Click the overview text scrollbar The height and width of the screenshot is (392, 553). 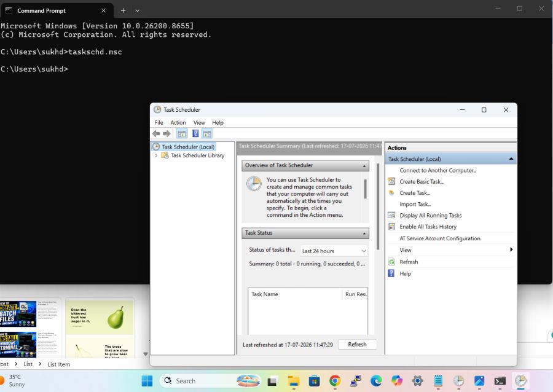click(365, 189)
